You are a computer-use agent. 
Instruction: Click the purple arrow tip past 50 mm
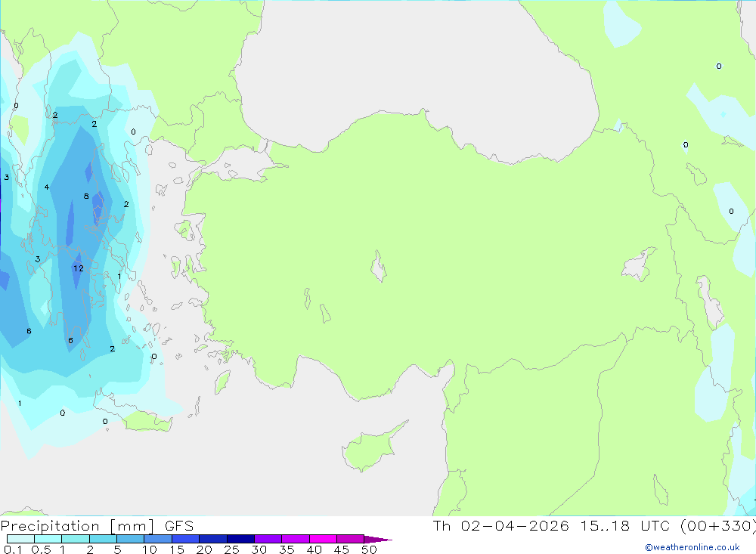(x=377, y=539)
